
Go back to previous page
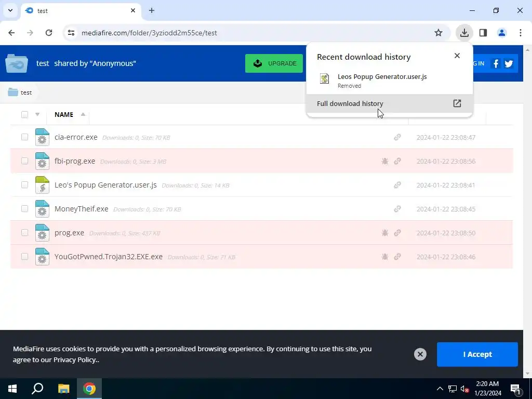(11, 33)
